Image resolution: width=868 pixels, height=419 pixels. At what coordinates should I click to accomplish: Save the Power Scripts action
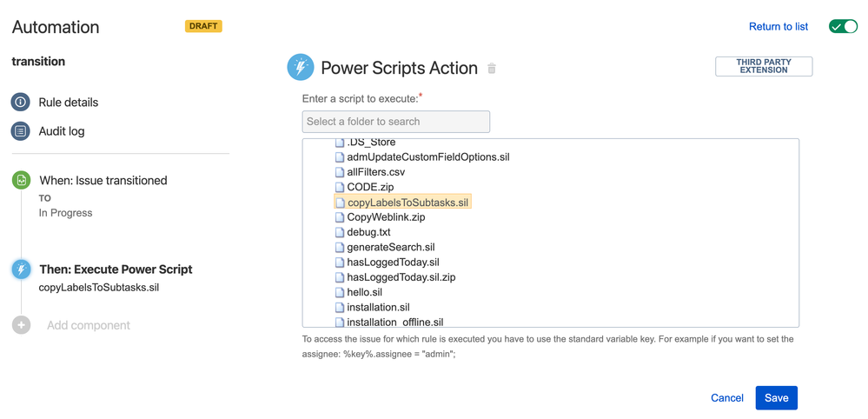[776, 398]
